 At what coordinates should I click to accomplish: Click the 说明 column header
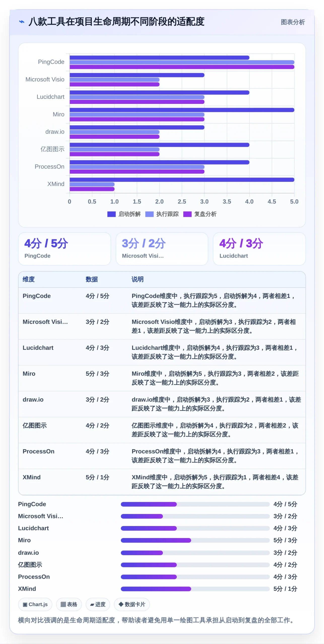(x=137, y=279)
